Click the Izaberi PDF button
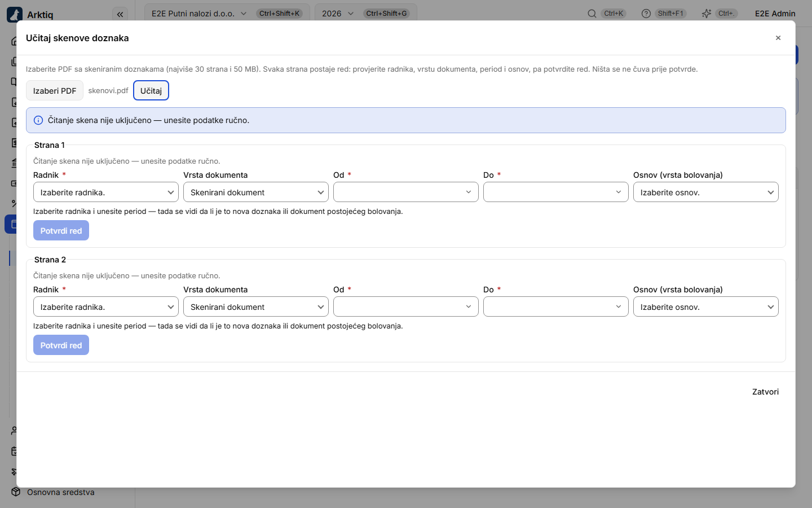The height and width of the screenshot is (508, 812). 55,90
